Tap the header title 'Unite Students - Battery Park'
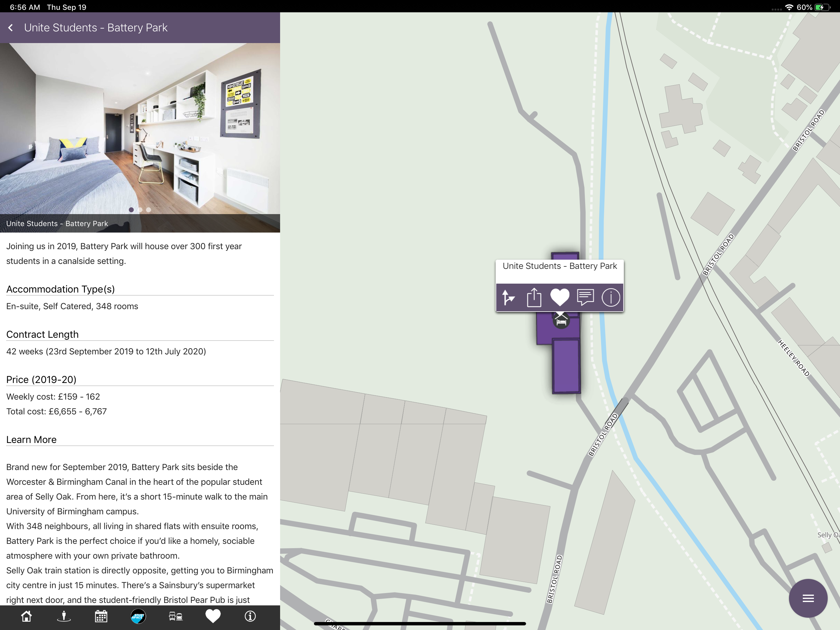 tap(96, 28)
